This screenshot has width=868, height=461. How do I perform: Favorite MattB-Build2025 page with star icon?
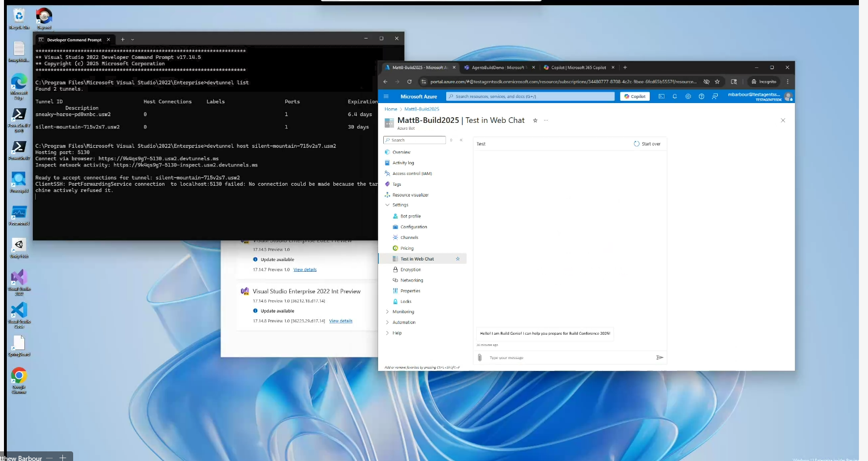coord(535,120)
